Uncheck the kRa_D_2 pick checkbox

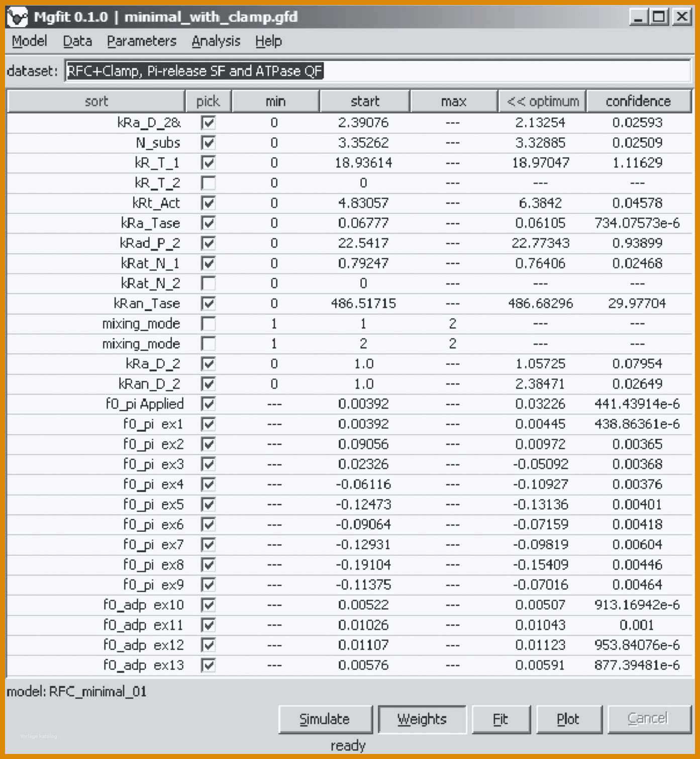point(208,364)
